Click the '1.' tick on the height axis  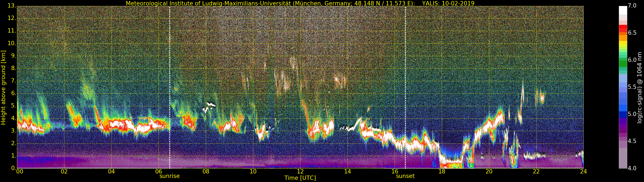click(x=14, y=156)
